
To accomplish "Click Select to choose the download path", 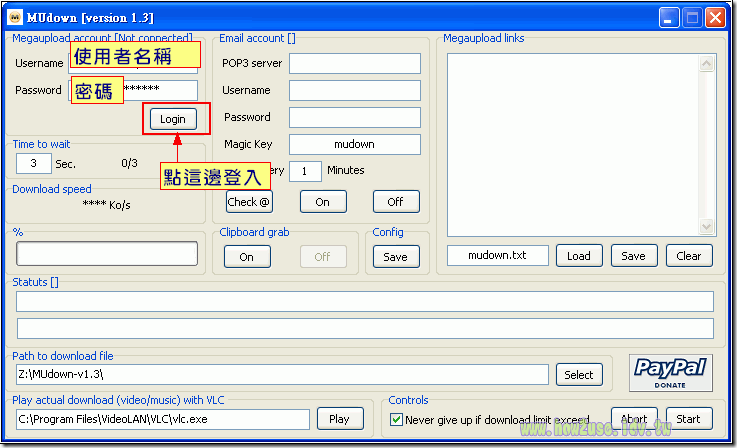I will [579, 375].
